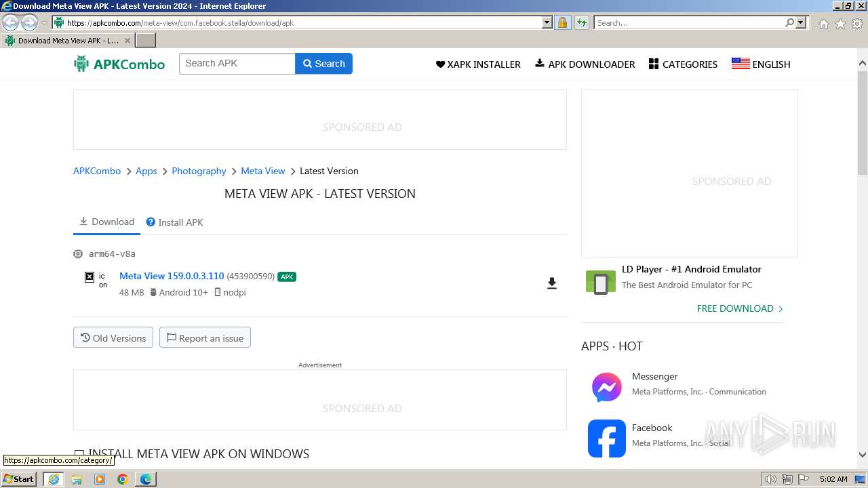Launch Internet Explorer from the taskbar

click(x=54, y=479)
